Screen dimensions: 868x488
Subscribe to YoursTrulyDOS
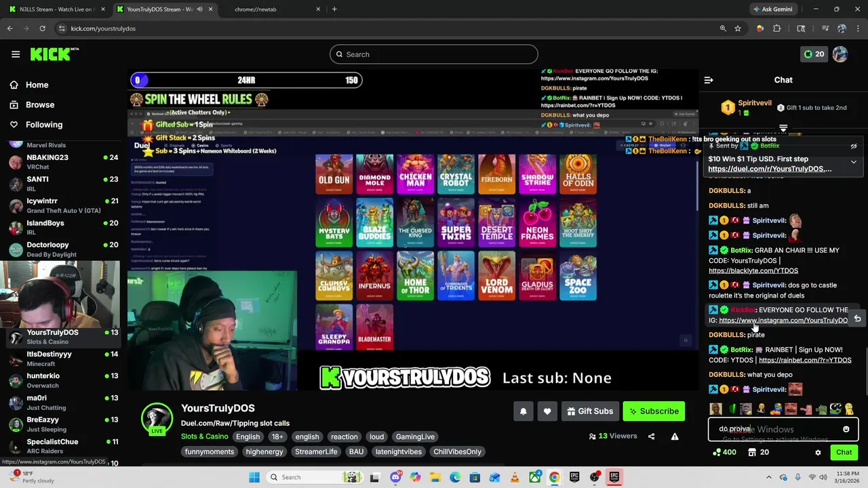click(x=654, y=411)
